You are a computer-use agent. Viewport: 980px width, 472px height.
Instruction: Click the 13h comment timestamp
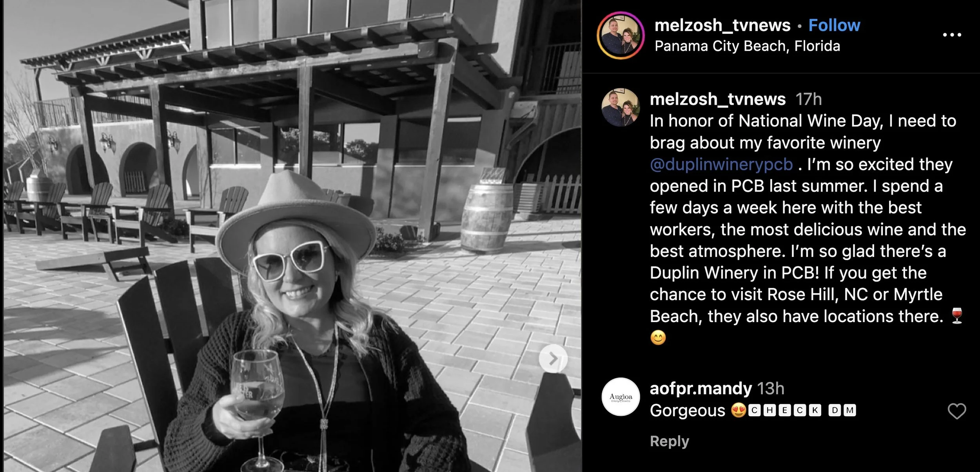pyautogui.click(x=771, y=388)
